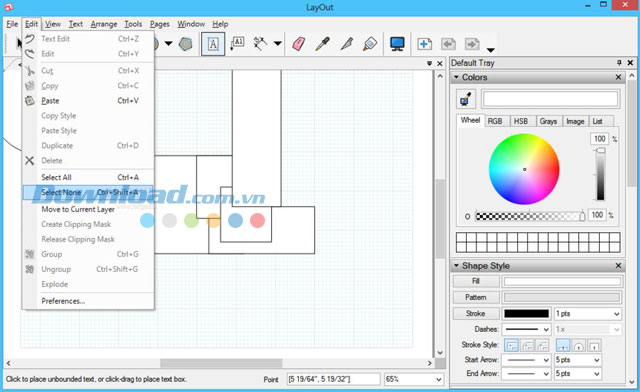
Task: Go to the previous page arrow
Action: coord(448,44)
